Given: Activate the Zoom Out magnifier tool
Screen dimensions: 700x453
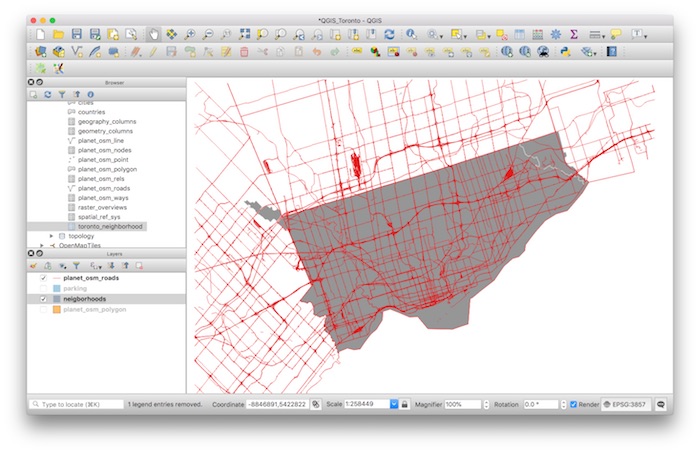Looking at the screenshot, I should pos(208,34).
